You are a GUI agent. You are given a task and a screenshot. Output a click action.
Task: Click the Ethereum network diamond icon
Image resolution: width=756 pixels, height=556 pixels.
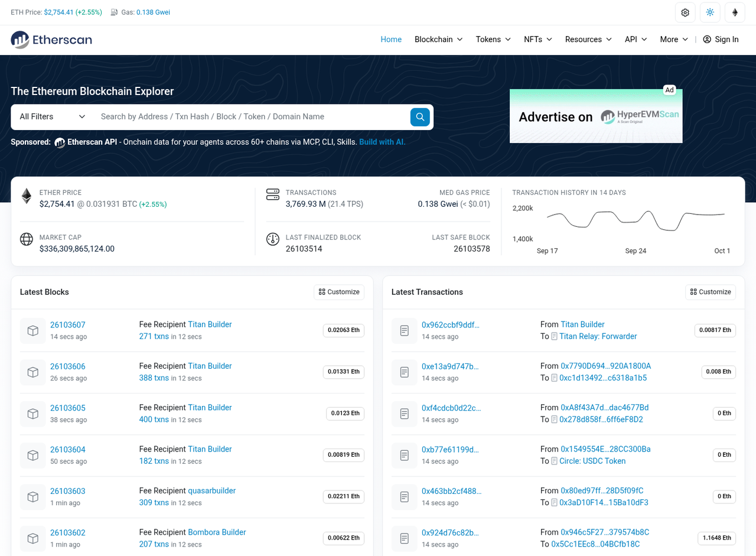click(735, 12)
